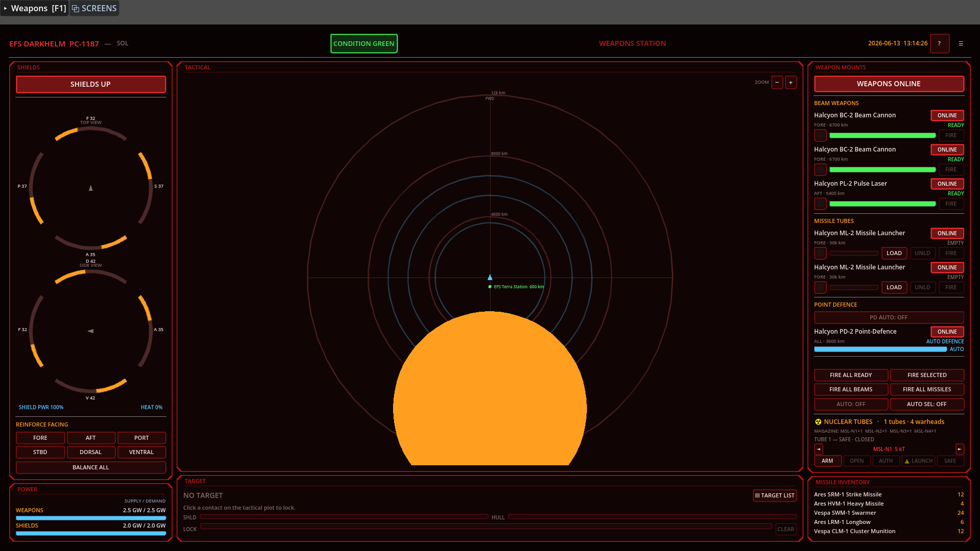The width and height of the screenshot is (980, 551).
Task: Click the PD-2 Point-Defence charge bar
Action: pyautogui.click(x=880, y=349)
